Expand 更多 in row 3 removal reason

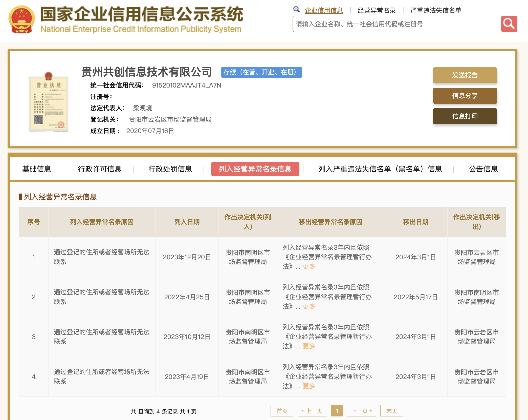click(309, 346)
